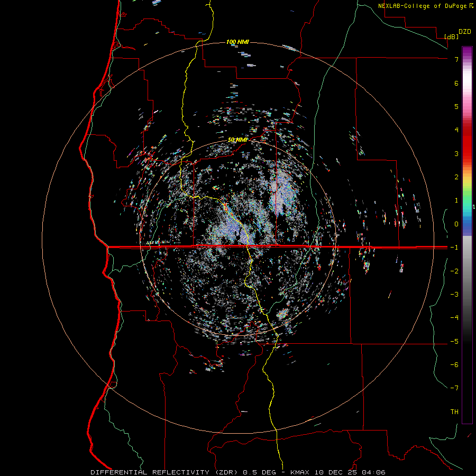476x476 pixels.
Task: Click the 50 NMI range ring label
Action: [237, 140]
